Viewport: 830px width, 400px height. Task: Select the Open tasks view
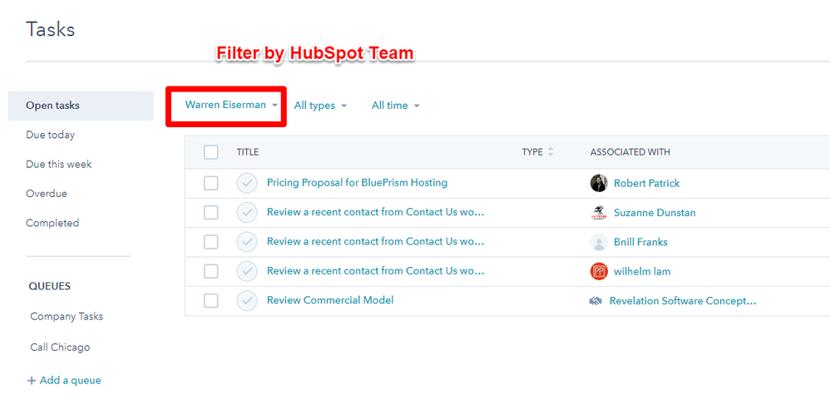pos(80,105)
